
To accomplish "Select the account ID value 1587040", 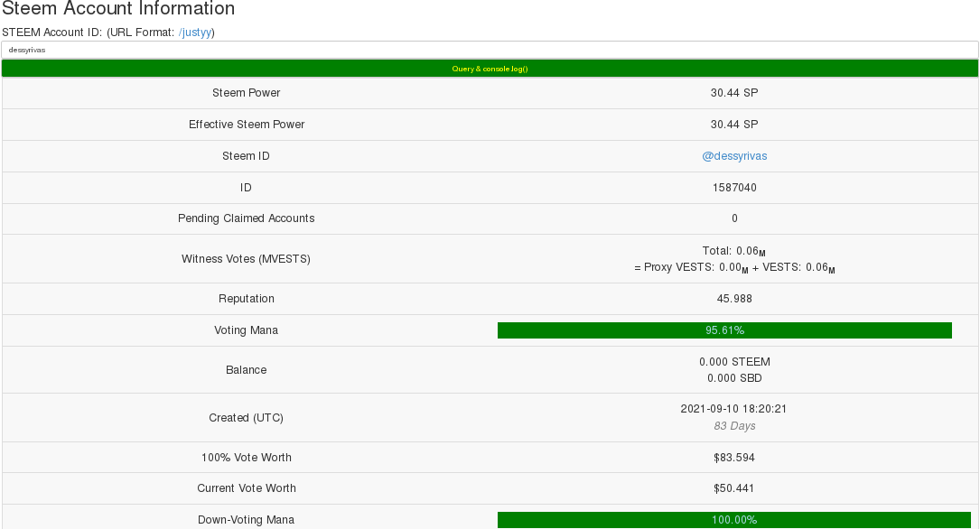I will (x=734, y=188).
